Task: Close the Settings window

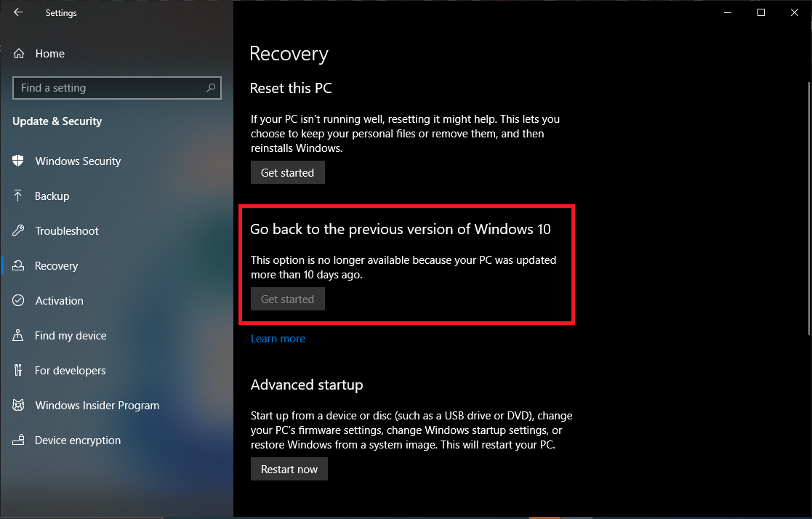Action: pyautogui.click(x=794, y=12)
